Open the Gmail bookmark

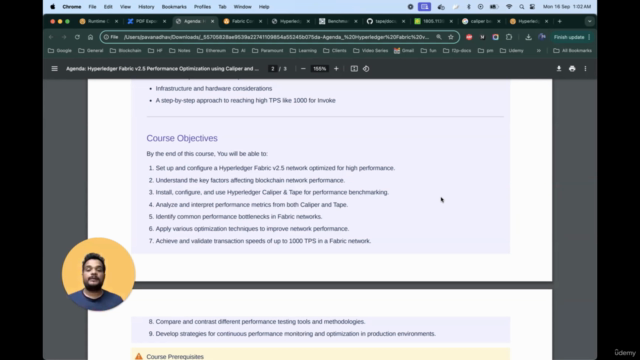click(404, 51)
